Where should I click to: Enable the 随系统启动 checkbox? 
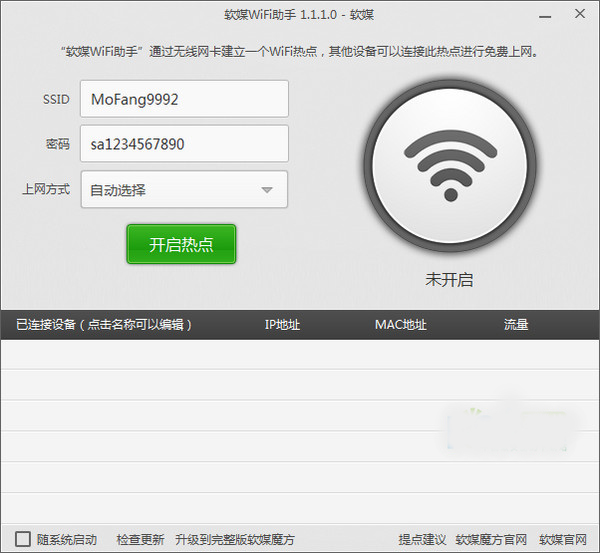23,539
